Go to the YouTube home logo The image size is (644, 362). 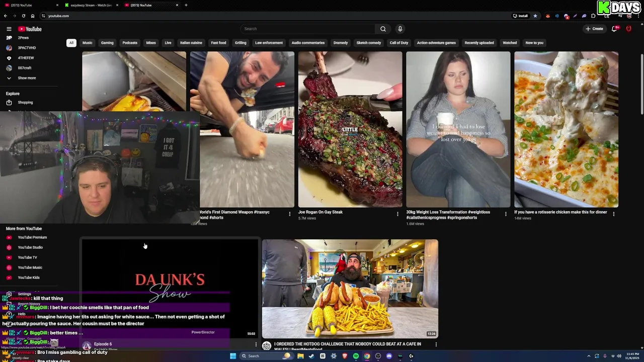(30, 29)
